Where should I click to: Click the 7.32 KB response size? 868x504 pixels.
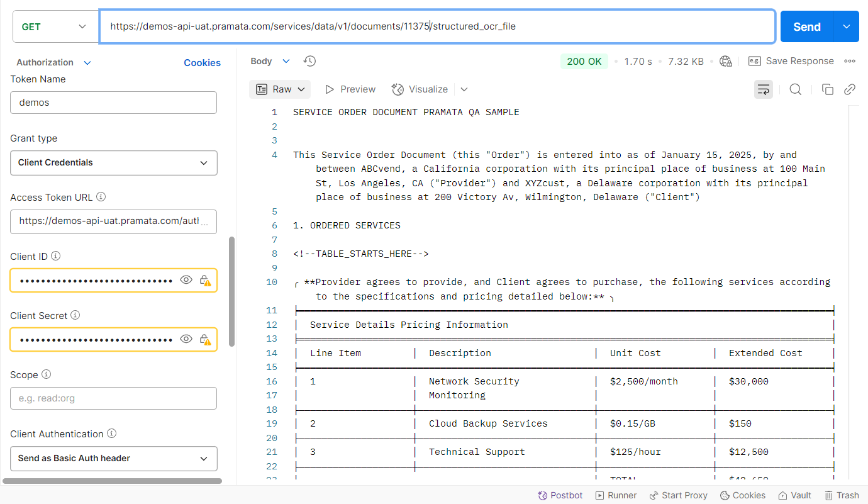coord(686,61)
